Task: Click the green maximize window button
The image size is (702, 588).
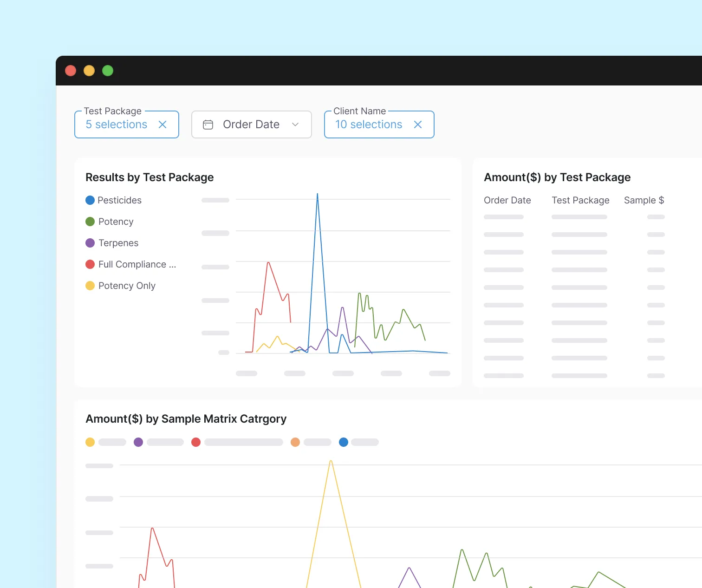Action: point(108,71)
